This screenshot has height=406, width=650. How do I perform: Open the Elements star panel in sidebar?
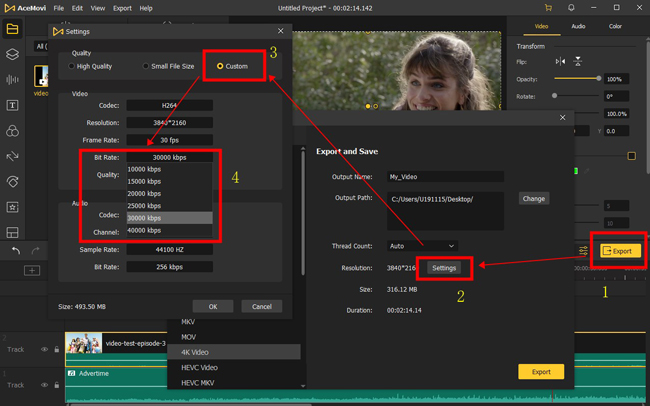[x=12, y=207]
